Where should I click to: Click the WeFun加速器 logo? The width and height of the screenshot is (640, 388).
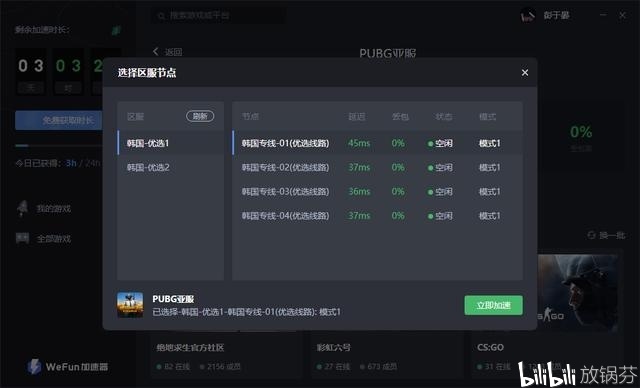click(x=67, y=366)
